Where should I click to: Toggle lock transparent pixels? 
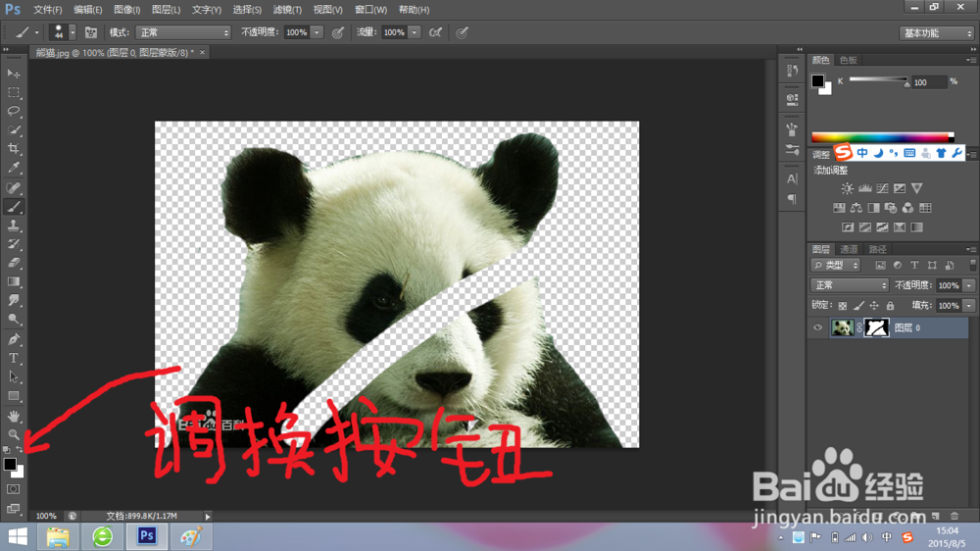843,305
